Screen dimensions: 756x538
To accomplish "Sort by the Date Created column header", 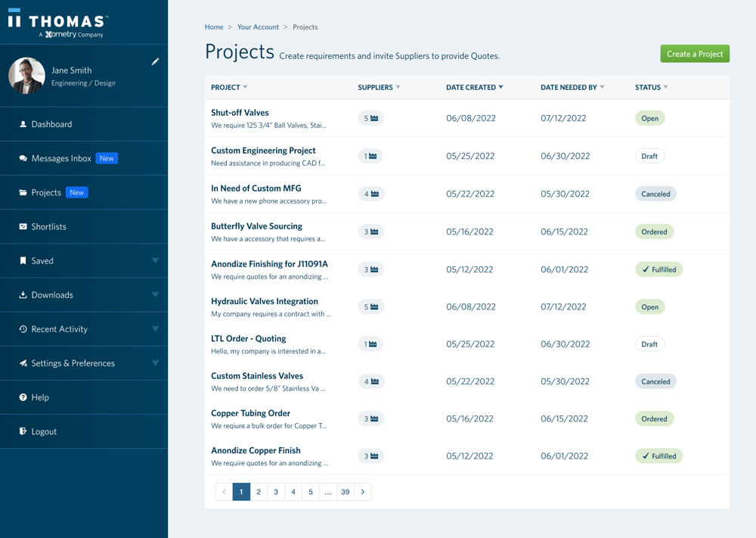I will pos(474,87).
